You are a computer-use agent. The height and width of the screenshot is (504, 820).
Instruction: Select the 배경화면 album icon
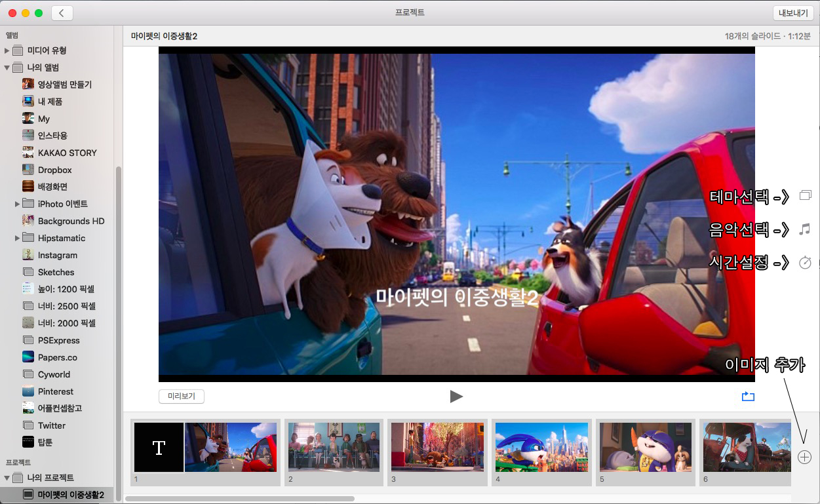[28, 187]
